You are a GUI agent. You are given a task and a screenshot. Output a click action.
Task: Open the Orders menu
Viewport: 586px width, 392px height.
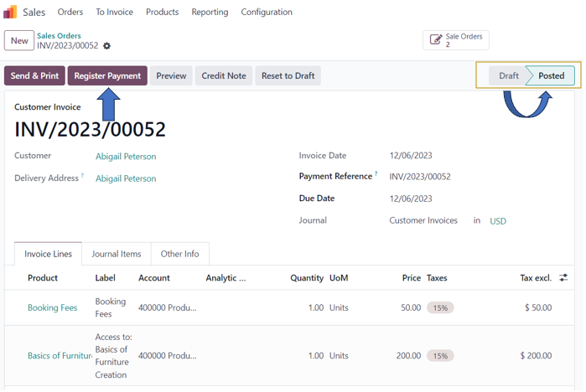(x=70, y=13)
